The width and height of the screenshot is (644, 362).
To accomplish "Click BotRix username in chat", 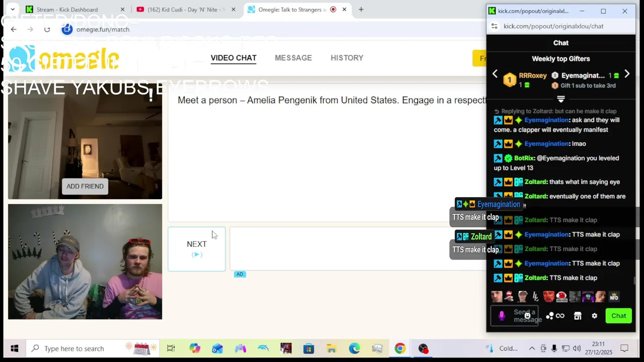I will tap(524, 158).
